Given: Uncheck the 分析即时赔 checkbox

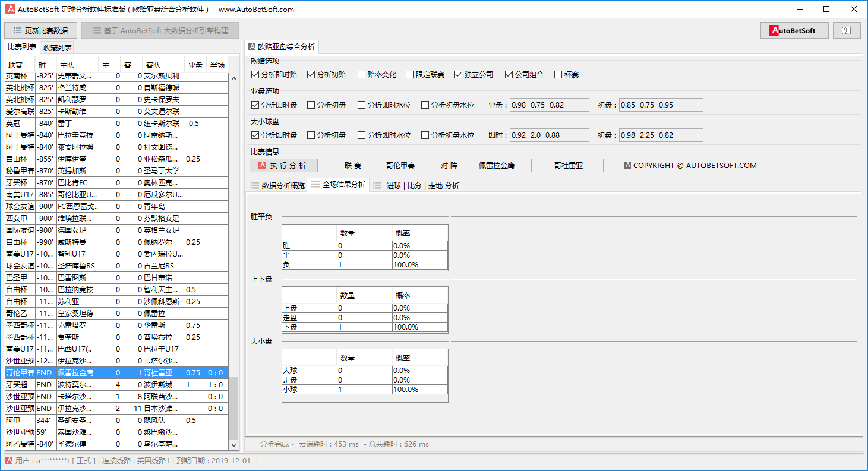Looking at the screenshot, I should 255,75.
